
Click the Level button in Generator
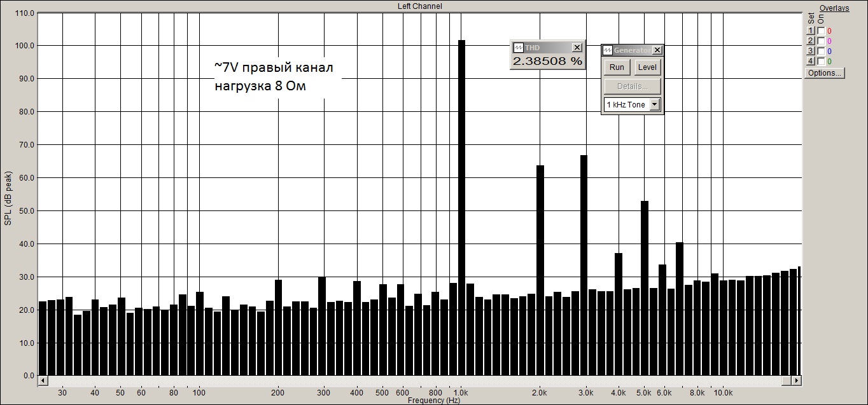tap(647, 67)
